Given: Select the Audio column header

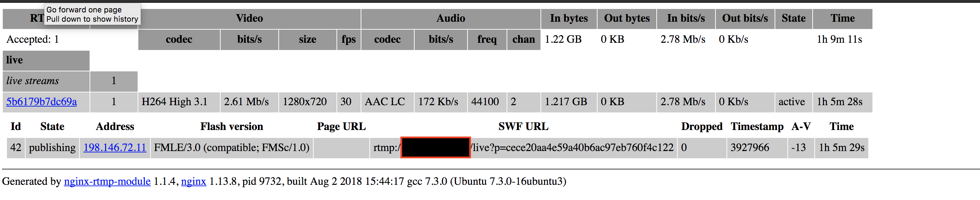Looking at the screenshot, I should [451, 18].
